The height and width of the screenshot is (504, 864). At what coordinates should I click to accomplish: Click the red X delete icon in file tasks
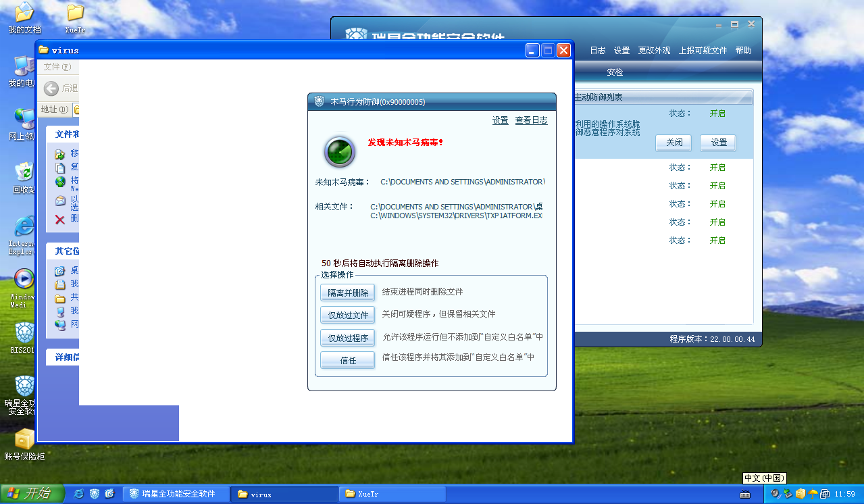click(60, 219)
